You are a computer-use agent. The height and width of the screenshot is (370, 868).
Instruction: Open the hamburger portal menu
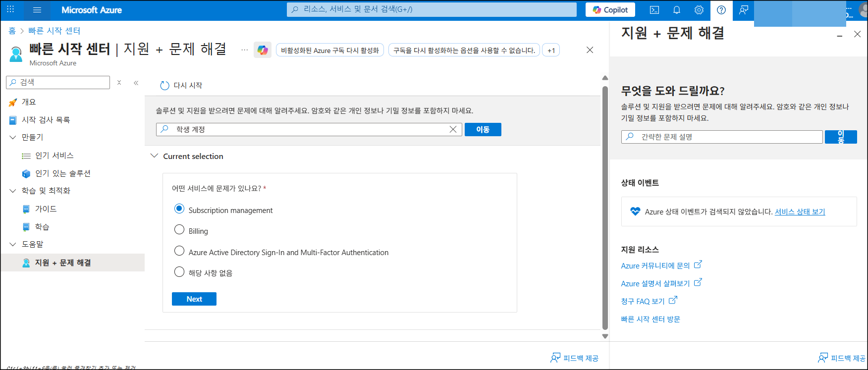click(37, 10)
